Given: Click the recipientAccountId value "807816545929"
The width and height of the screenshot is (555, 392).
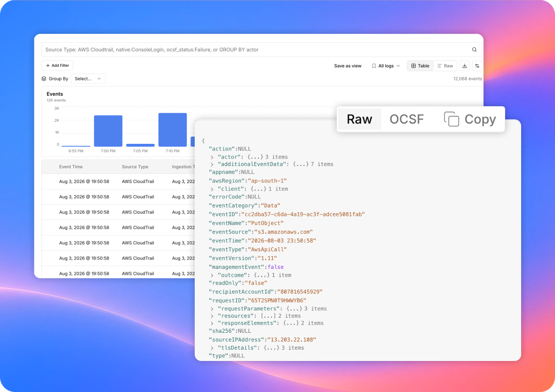Looking at the screenshot, I should coord(300,292).
